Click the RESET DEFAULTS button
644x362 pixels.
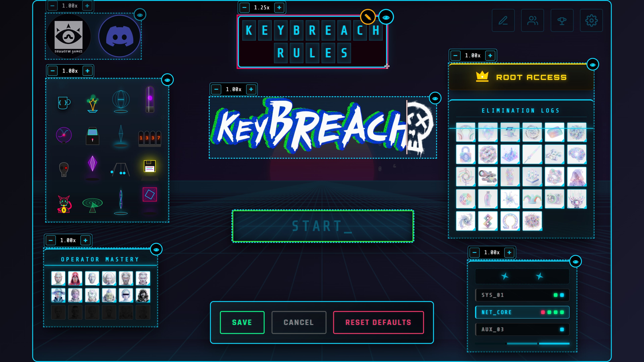coord(379,322)
